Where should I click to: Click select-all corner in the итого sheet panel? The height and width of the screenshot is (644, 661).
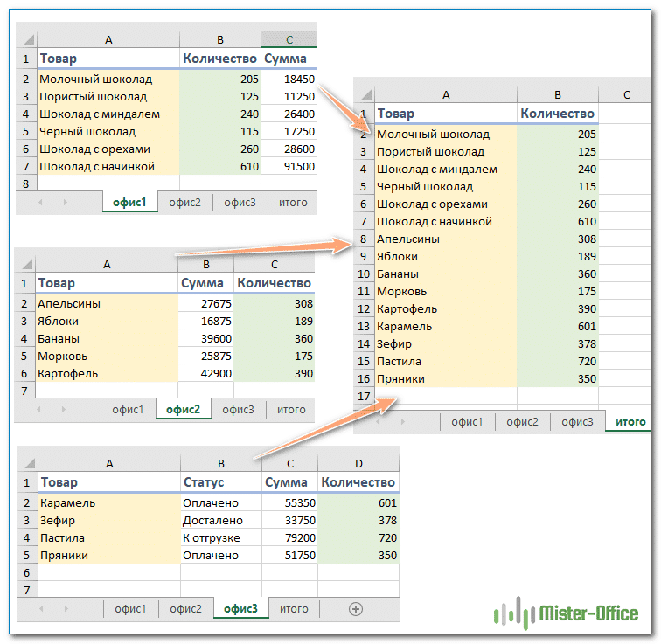pyautogui.click(x=365, y=94)
